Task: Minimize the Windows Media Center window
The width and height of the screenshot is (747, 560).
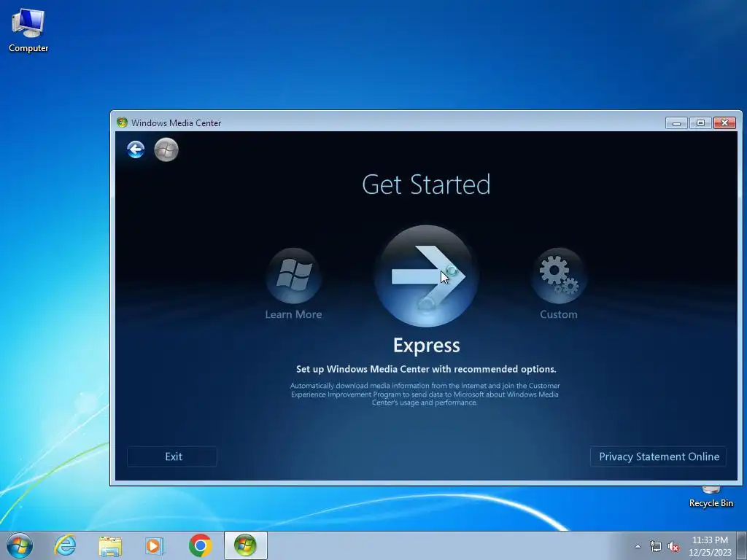Action: (676, 122)
